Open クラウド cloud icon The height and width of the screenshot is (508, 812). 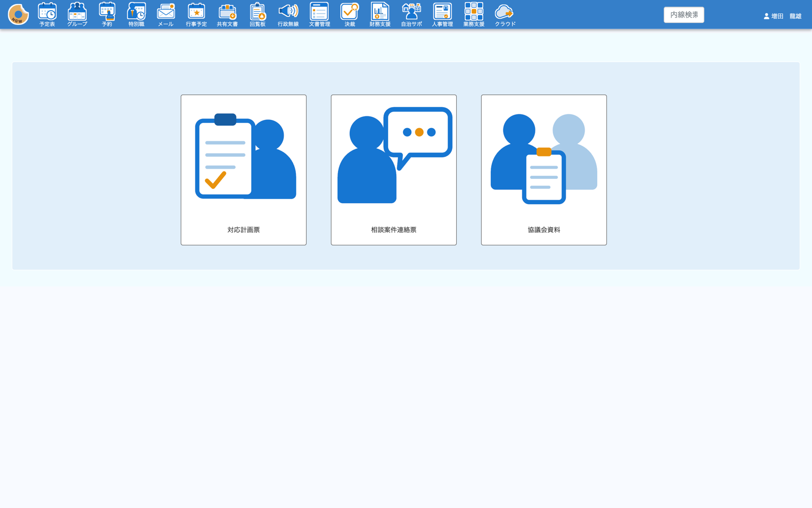coord(505,15)
